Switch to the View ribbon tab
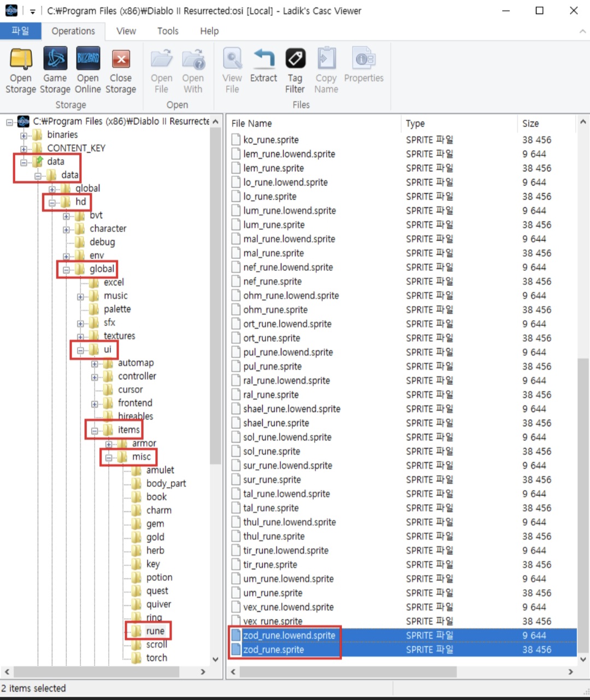 126,31
